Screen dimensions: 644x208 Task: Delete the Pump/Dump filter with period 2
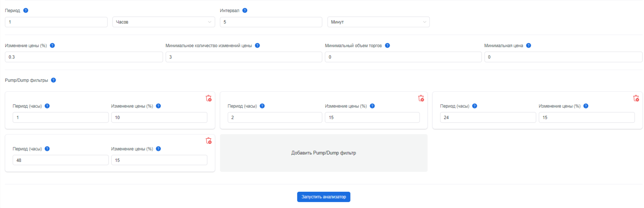pyautogui.click(x=421, y=98)
